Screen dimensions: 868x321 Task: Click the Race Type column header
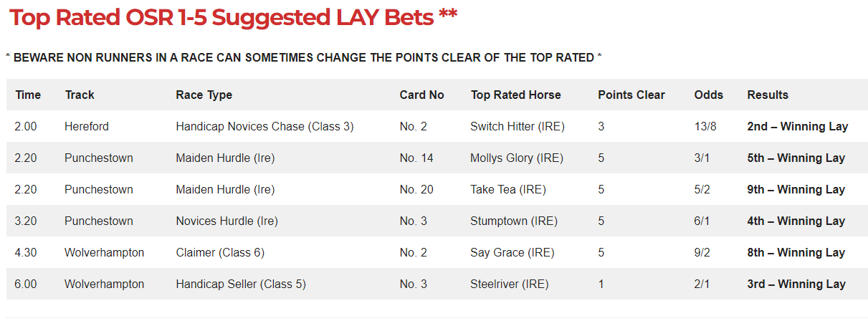(x=204, y=95)
